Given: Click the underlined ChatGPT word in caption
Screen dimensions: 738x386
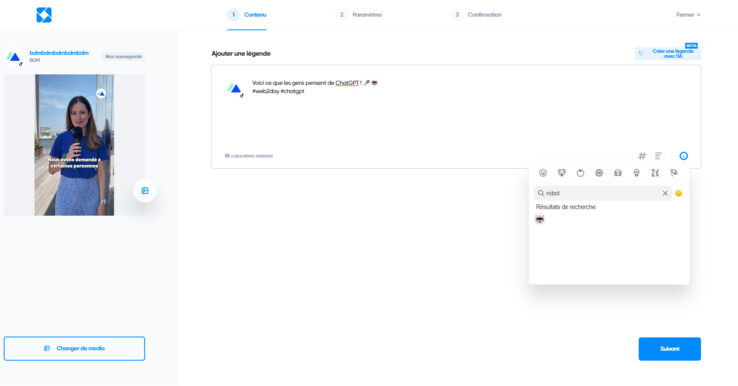Looking at the screenshot, I should [347, 83].
